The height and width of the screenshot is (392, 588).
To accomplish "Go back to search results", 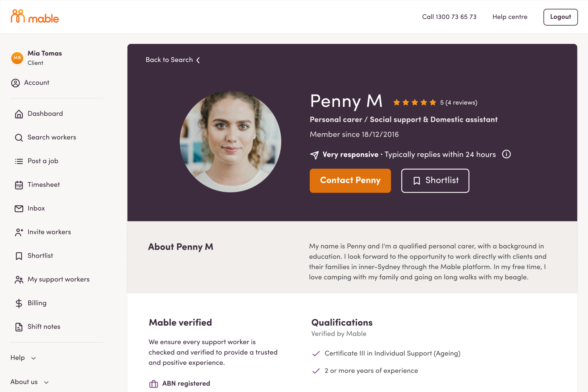I will pos(173,60).
